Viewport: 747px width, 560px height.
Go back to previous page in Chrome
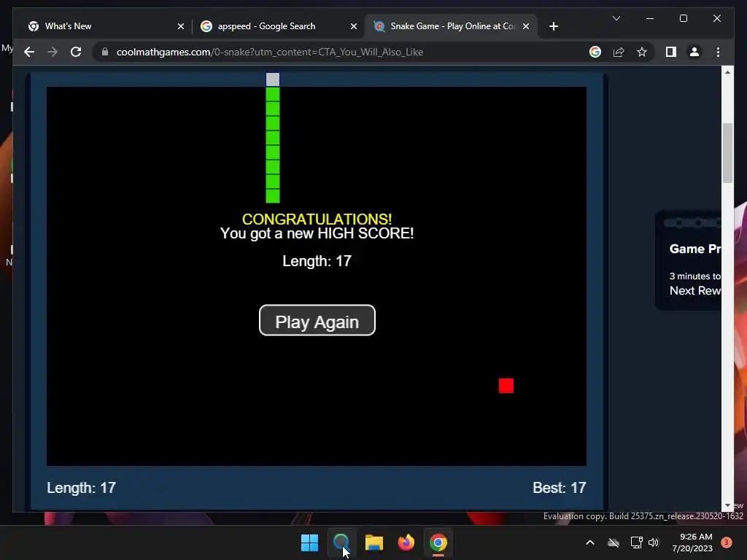(x=29, y=52)
